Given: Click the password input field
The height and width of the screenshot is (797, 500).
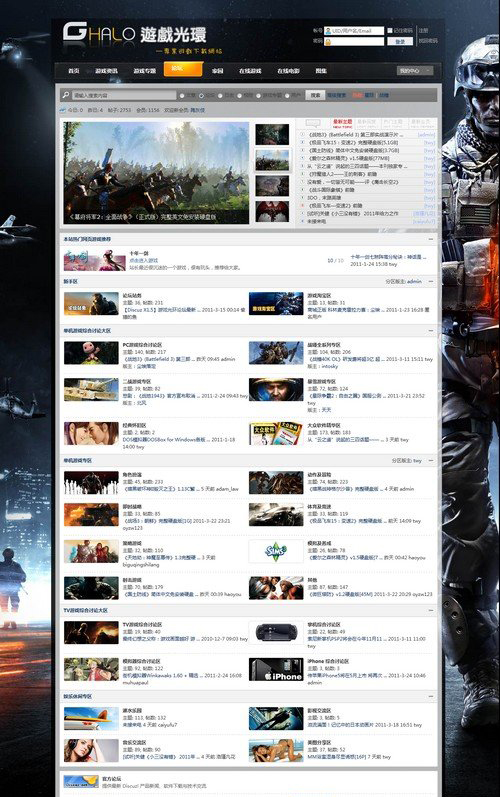Looking at the screenshot, I should [354, 42].
